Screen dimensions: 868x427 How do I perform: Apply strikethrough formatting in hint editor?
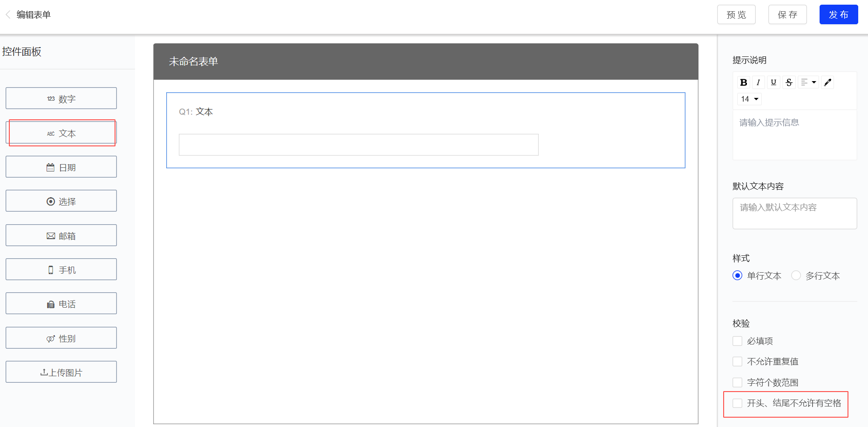pos(789,83)
